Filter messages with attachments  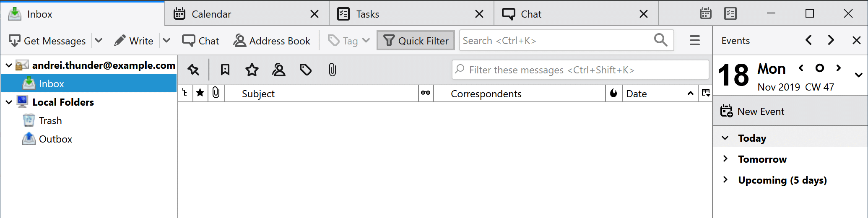pos(332,70)
